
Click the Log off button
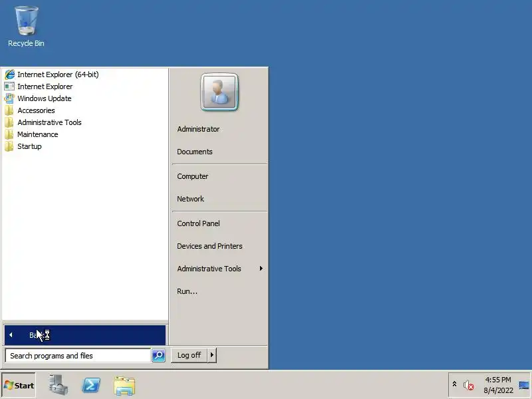click(189, 355)
